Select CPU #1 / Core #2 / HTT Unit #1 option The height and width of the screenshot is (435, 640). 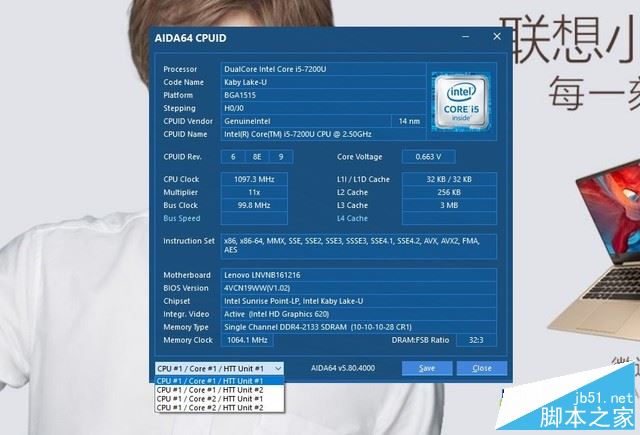[219, 399]
